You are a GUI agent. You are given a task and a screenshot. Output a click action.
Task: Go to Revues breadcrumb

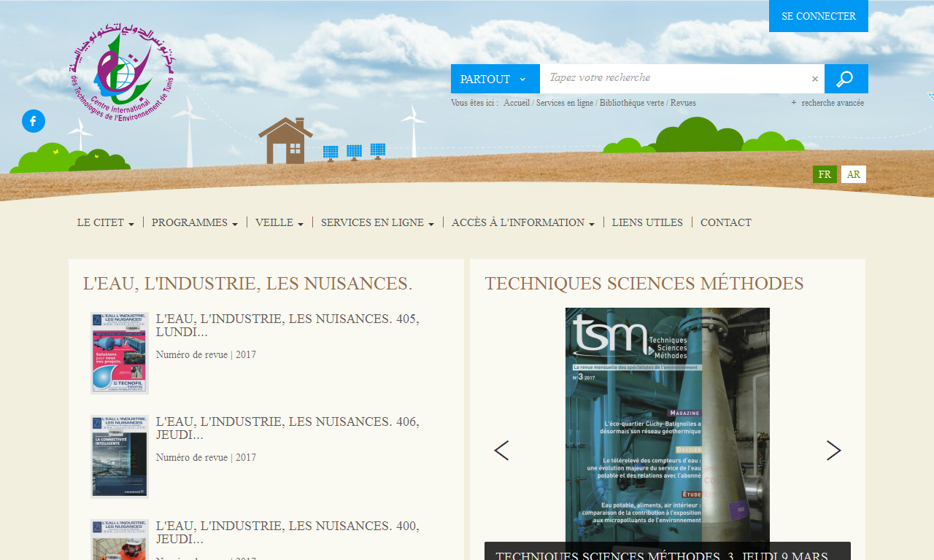coord(683,103)
